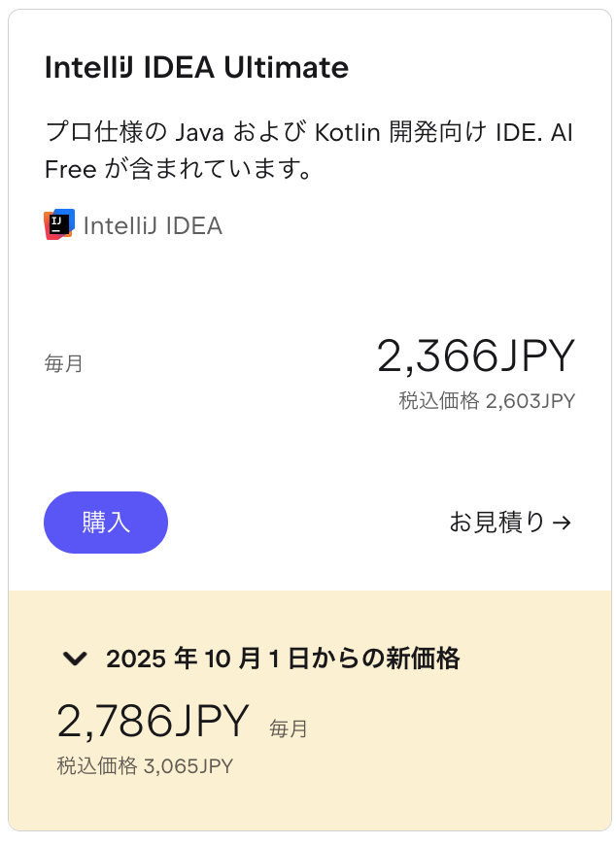This screenshot has width=616, height=845.
Task: Select the 2,786JPY new price figure
Action: pyautogui.click(x=152, y=723)
